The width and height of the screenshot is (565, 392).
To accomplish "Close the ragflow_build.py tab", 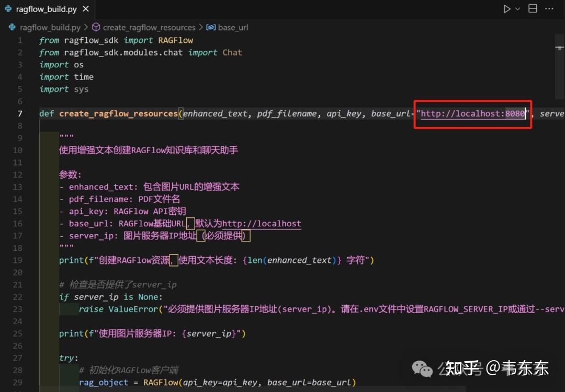I will coord(86,9).
